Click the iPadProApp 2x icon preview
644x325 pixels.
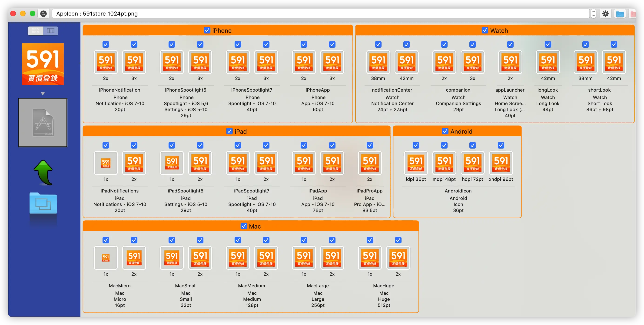point(369,163)
